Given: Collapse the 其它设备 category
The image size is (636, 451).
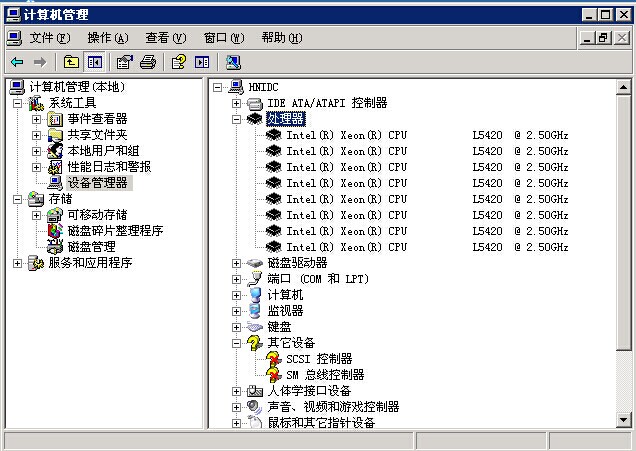Looking at the screenshot, I should point(237,343).
